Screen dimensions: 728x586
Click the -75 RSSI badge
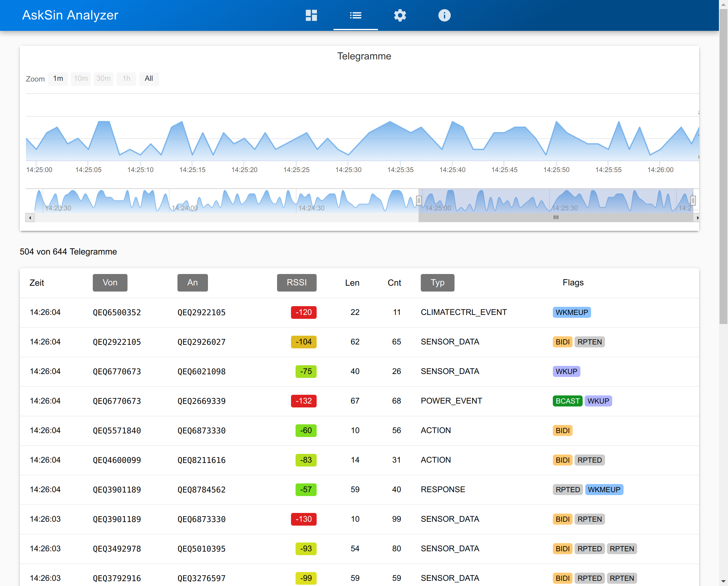306,371
